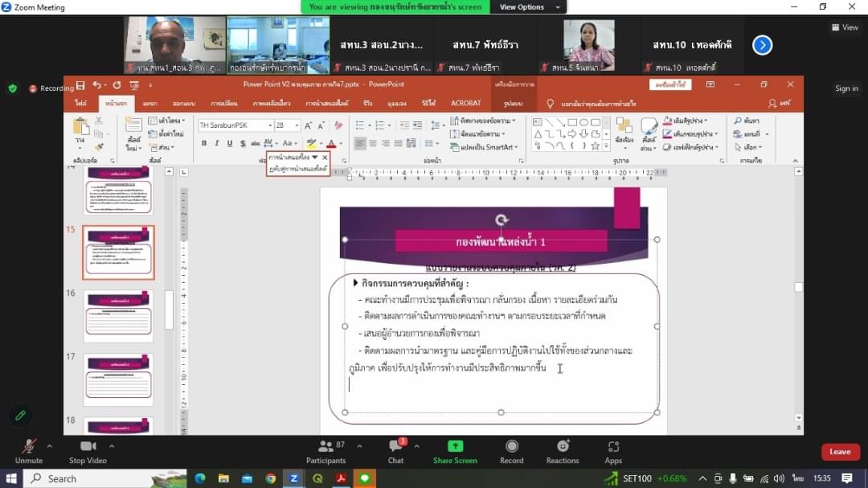
Task: Expand video options arrow beside Stop Video
Action: pos(112,446)
